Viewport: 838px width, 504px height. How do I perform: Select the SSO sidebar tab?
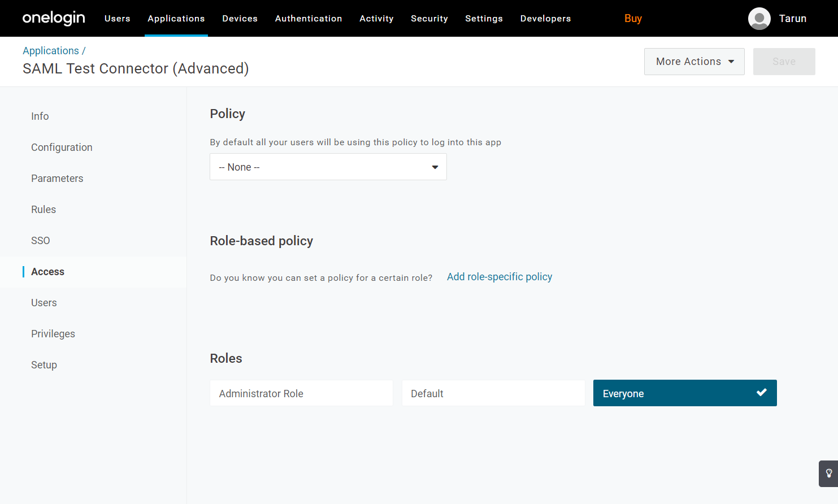click(x=41, y=241)
